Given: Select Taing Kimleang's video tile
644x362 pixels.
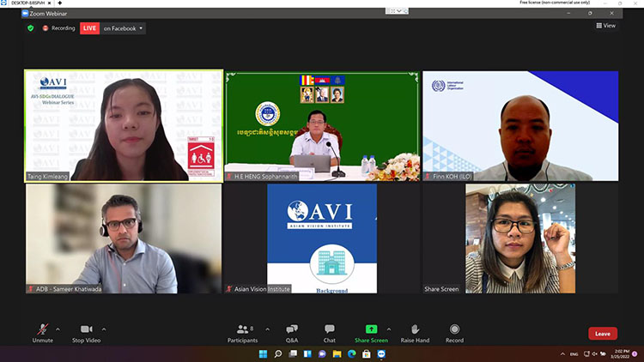Looking at the screenshot, I should (x=124, y=125).
